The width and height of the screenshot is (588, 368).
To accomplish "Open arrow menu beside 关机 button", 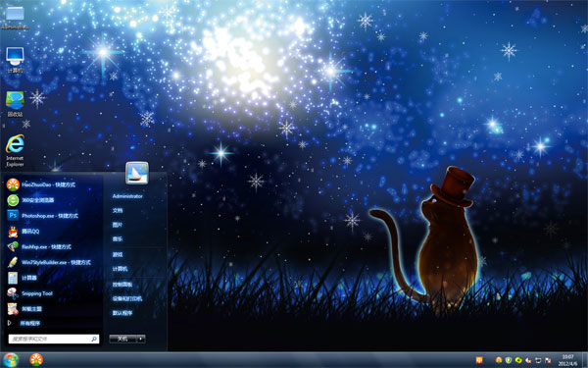I will click(x=141, y=339).
